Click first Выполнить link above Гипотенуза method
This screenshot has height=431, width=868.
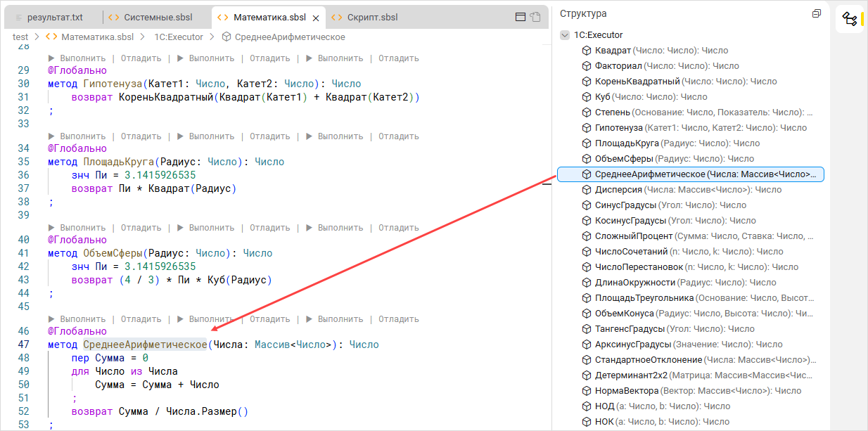pos(77,58)
